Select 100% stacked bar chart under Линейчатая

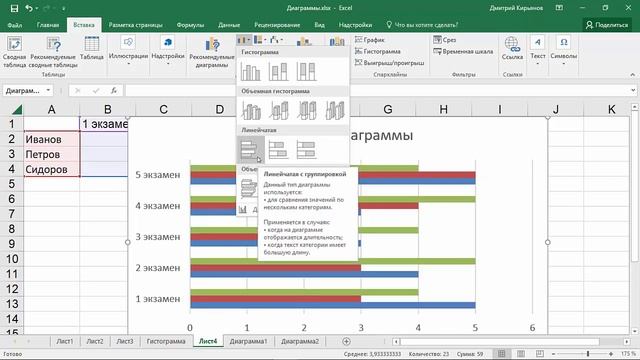[306, 149]
